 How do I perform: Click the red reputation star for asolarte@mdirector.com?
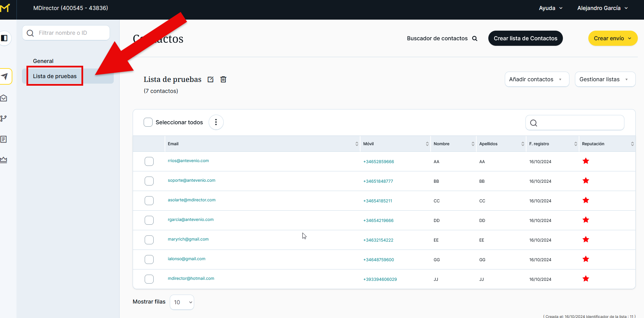[x=586, y=200]
